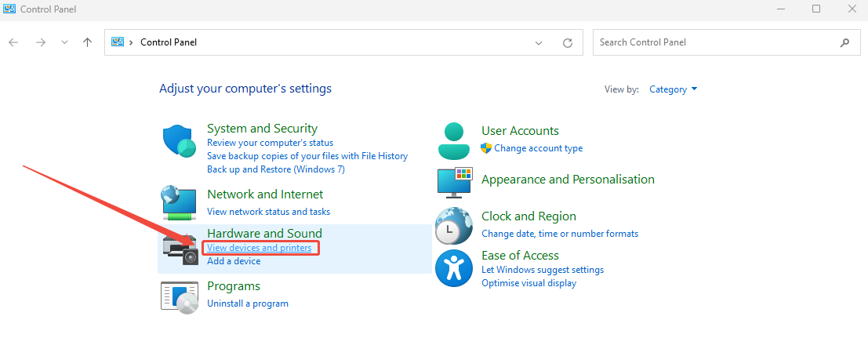This screenshot has width=868, height=338.
Task: Open View network status and tasks
Action: point(268,212)
